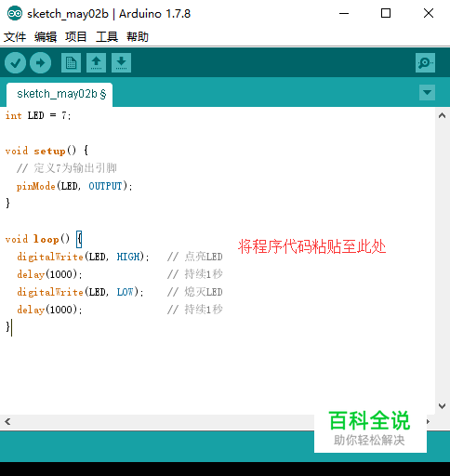Open the Serial Monitor magnifier icon

point(425,63)
